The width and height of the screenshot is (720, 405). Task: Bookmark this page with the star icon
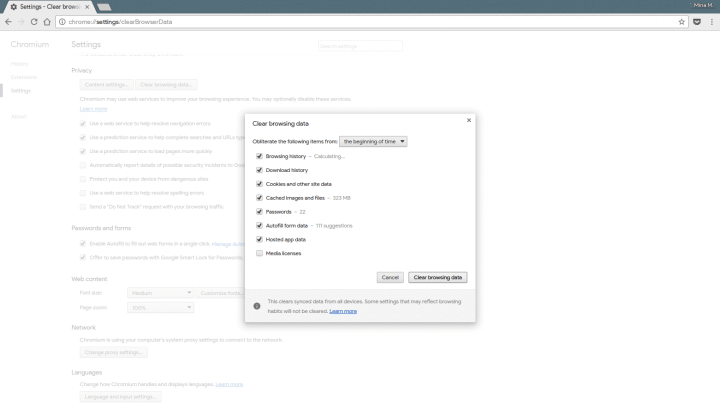pos(681,22)
